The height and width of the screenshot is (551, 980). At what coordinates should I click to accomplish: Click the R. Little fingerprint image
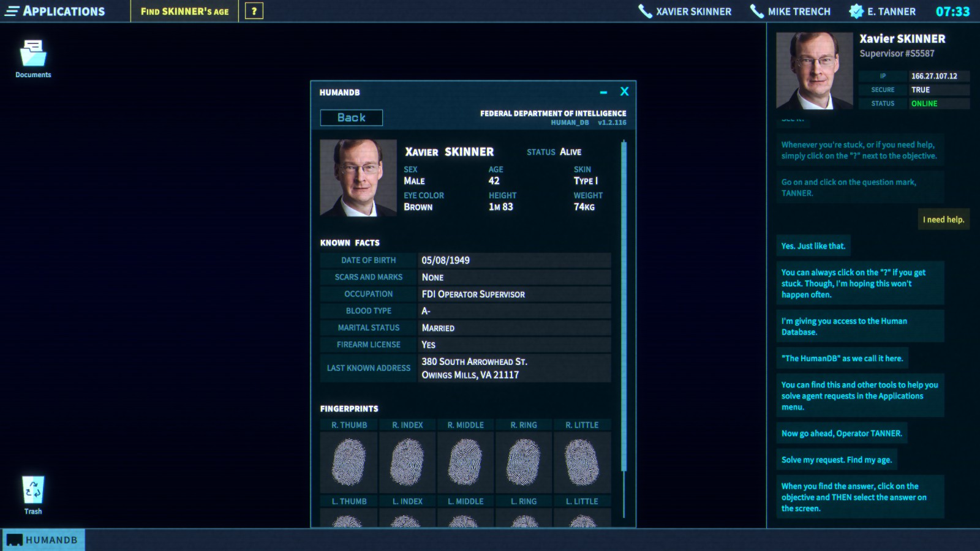pyautogui.click(x=582, y=462)
